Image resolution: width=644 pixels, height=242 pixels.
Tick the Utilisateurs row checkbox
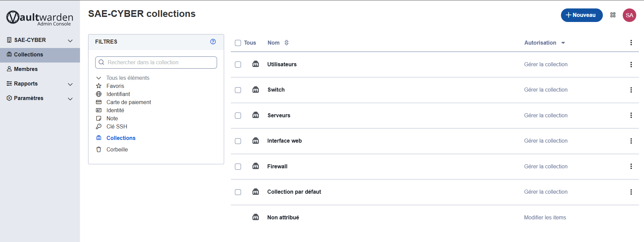(x=238, y=65)
